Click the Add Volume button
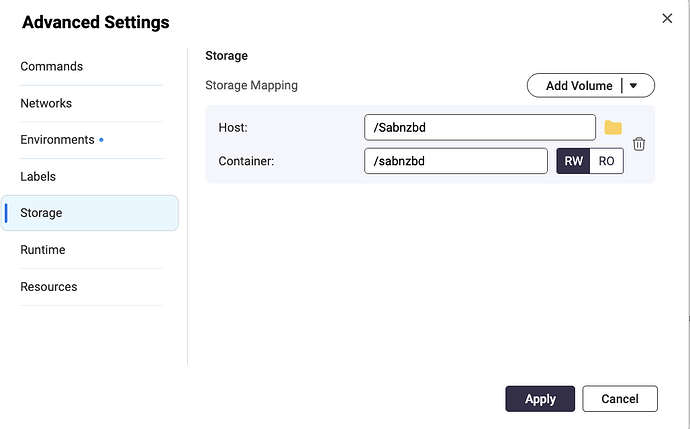This screenshot has height=429, width=690. click(578, 86)
